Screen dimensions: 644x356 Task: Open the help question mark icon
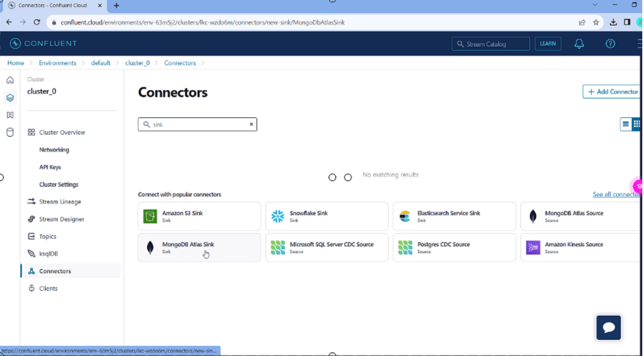point(610,44)
